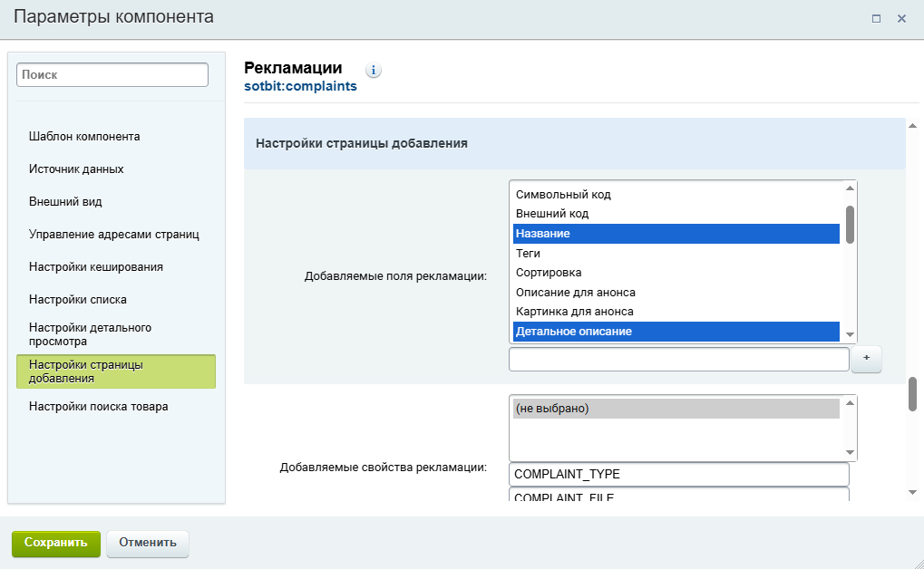
Task: Click the main panel scrollbar thumb
Action: click(x=913, y=394)
